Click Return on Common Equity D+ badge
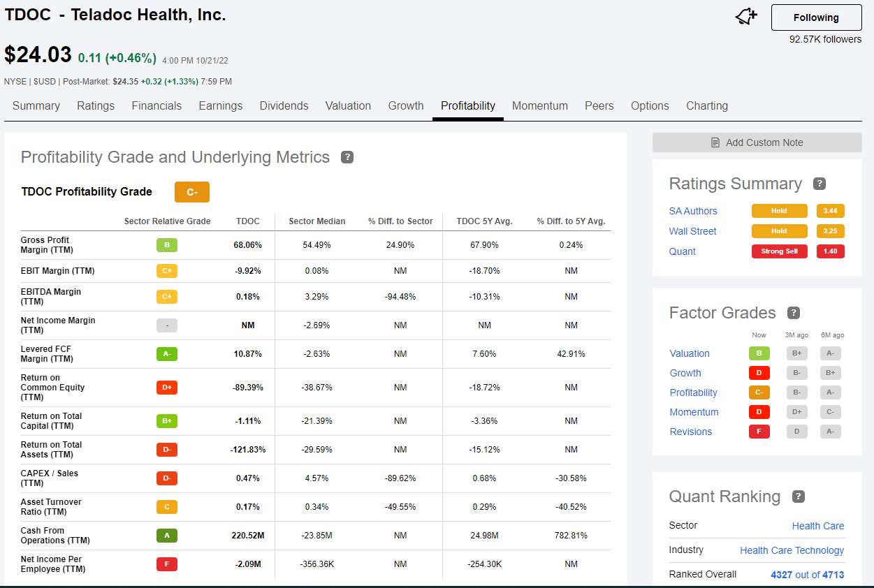The width and height of the screenshot is (874, 588). 167,388
